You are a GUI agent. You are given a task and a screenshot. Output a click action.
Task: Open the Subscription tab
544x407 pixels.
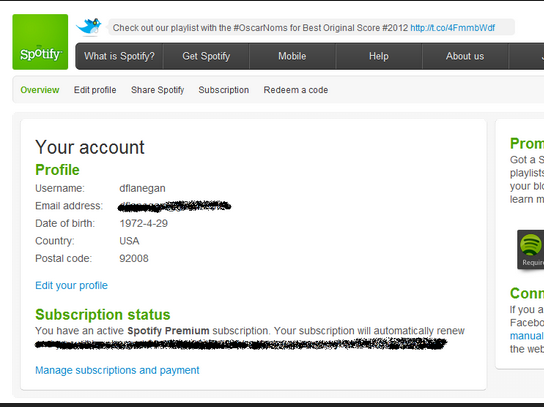pos(224,90)
